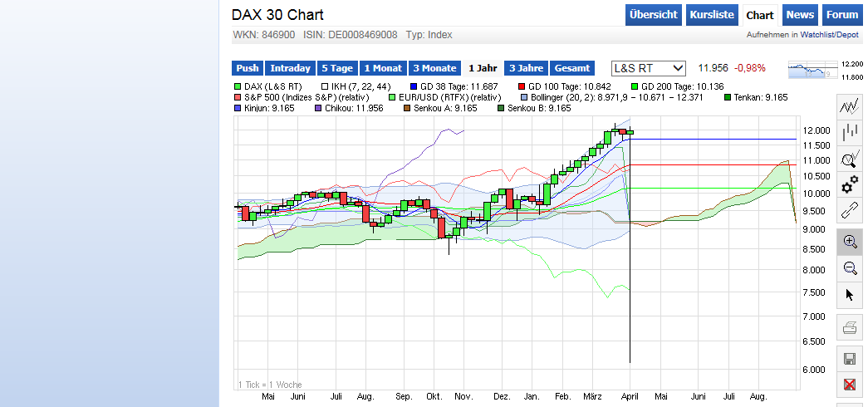Select the 1 Monat timeframe

pyautogui.click(x=383, y=68)
